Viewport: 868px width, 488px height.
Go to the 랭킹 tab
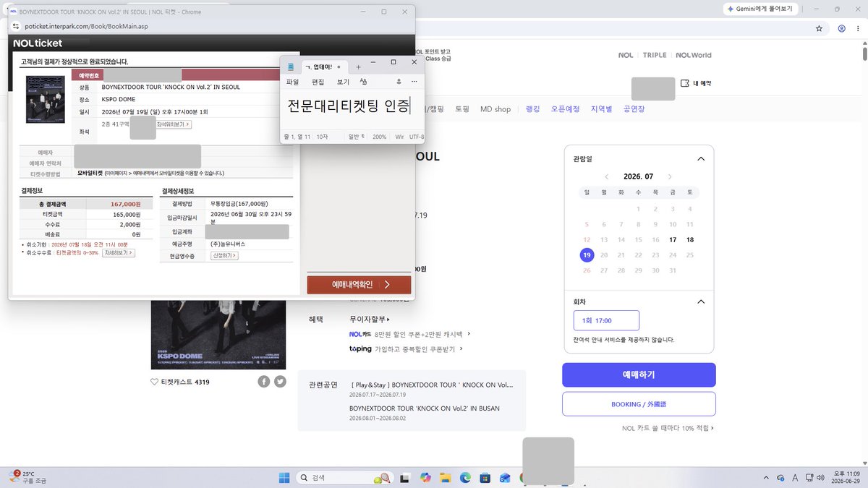click(532, 109)
